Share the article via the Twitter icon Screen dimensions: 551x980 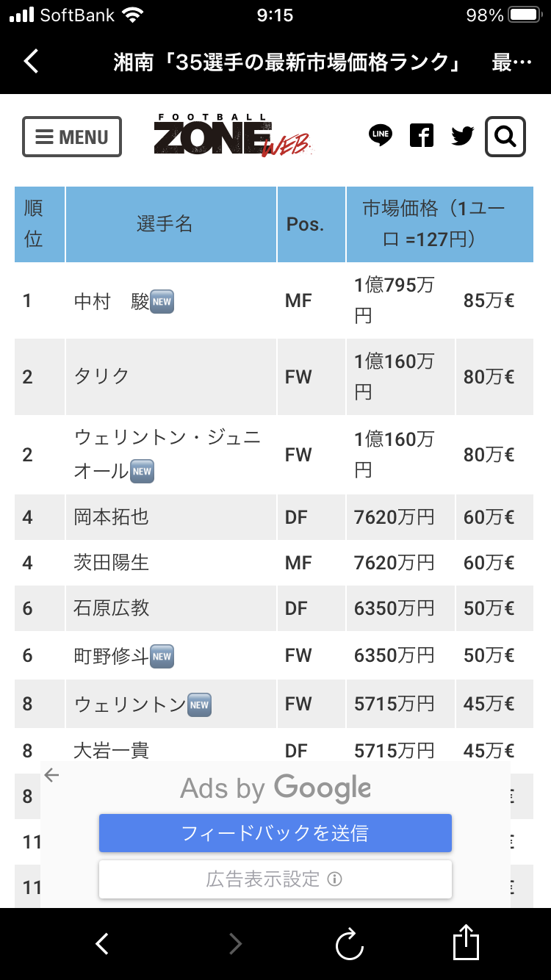coord(462,136)
